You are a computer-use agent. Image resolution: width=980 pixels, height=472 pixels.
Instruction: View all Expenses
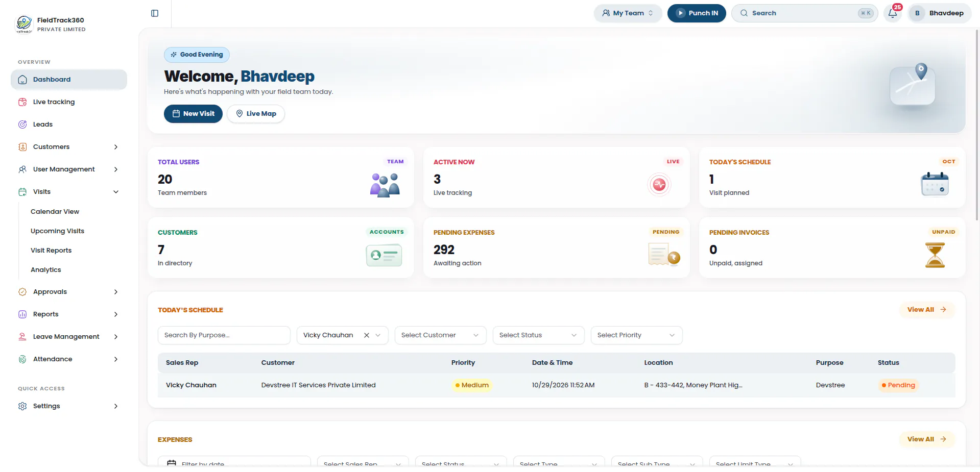(x=927, y=439)
